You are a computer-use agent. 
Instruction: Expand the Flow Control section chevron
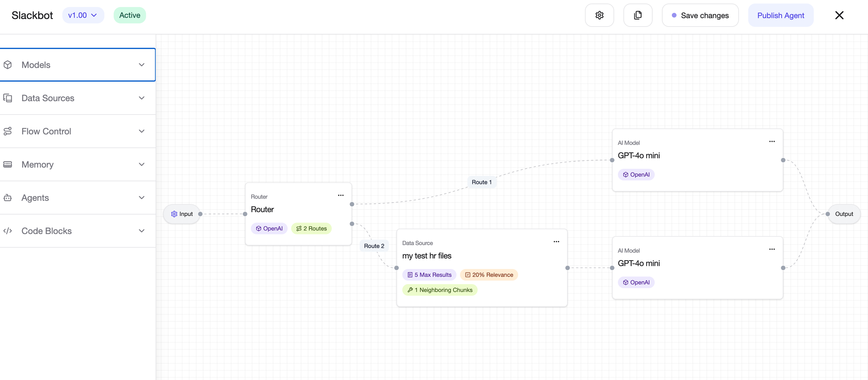point(141,131)
